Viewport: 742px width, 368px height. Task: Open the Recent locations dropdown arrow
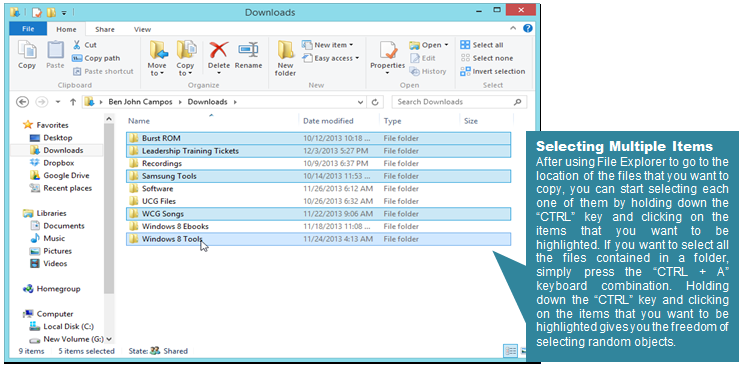coord(58,102)
